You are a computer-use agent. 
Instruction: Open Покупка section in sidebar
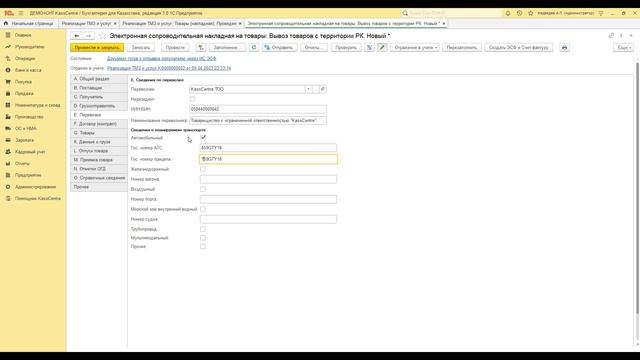pyautogui.click(x=23, y=82)
